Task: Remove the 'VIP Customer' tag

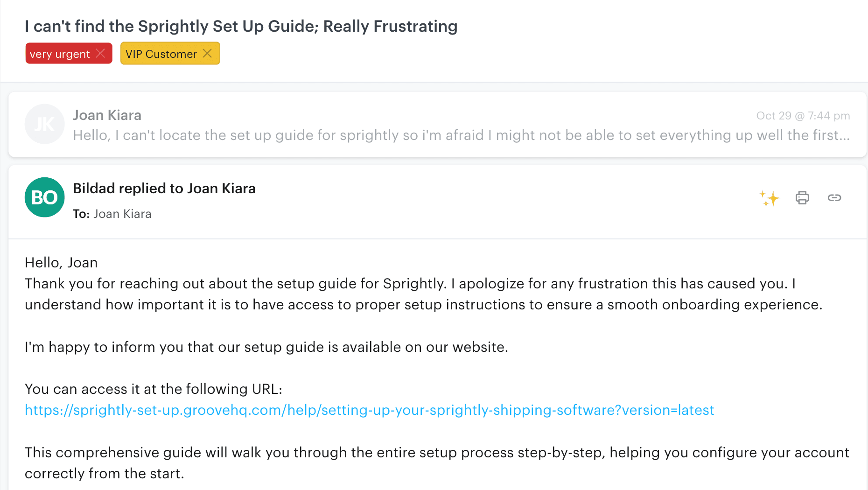Action: pos(208,53)
